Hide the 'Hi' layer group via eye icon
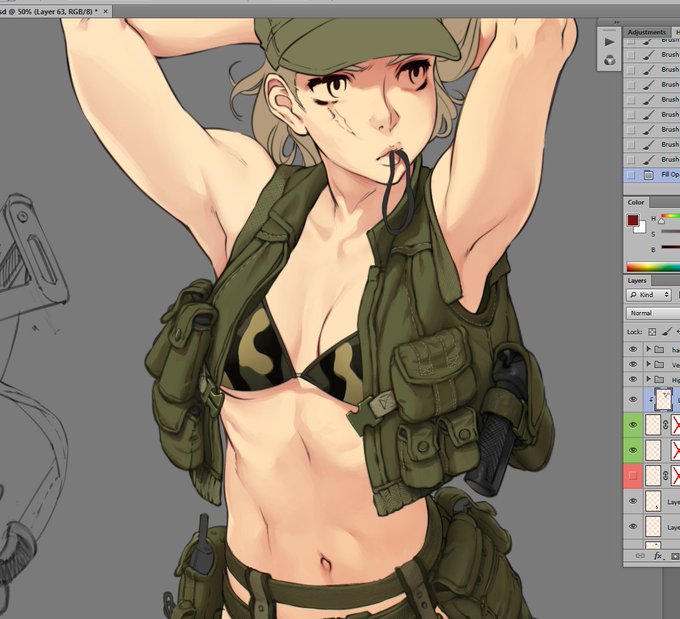680x619 pixels. coord(633,380)
